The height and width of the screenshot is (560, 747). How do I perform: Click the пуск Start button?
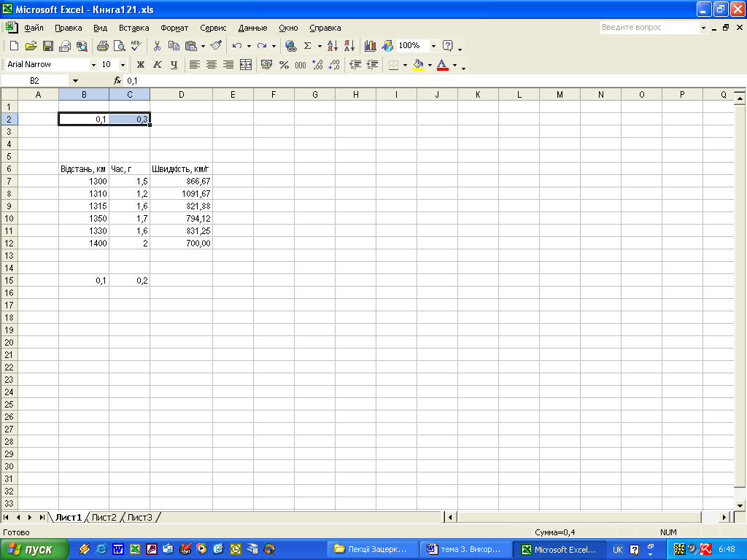[34, 550]
